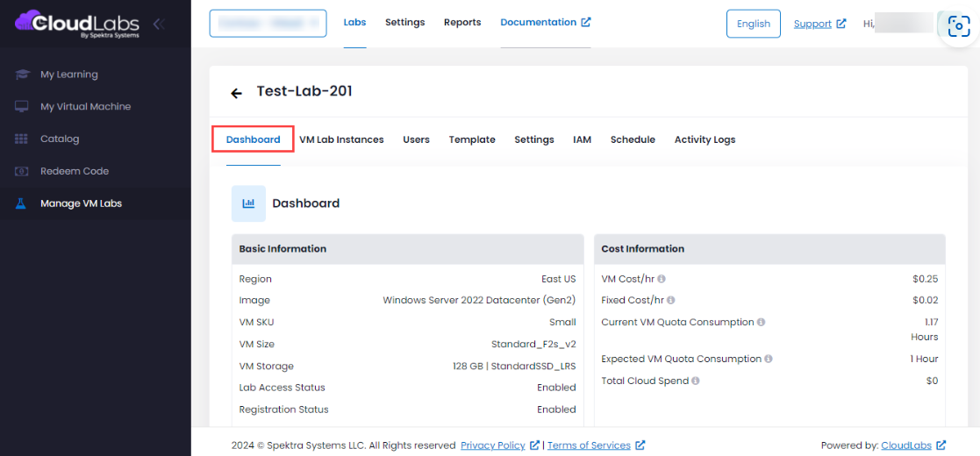Viewport: 980px width, 456px height.
Task: Go back using the left arrow
Action: coord(236,93)
